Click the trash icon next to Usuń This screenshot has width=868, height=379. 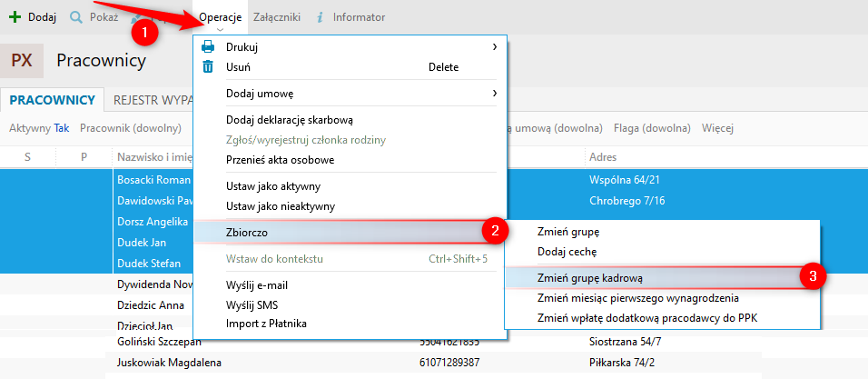click(208, 67)
